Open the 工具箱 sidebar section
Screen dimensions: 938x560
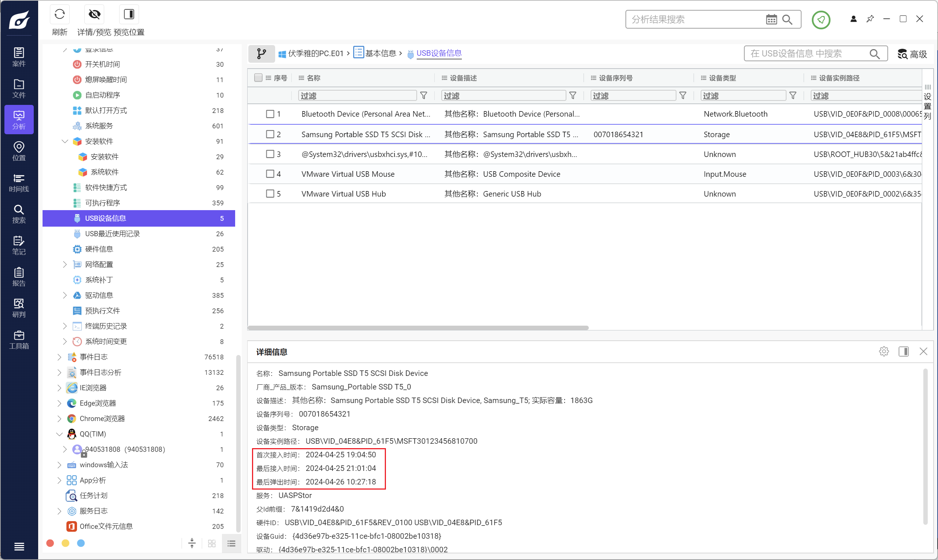pyautogui.click(x=19, y=340)
